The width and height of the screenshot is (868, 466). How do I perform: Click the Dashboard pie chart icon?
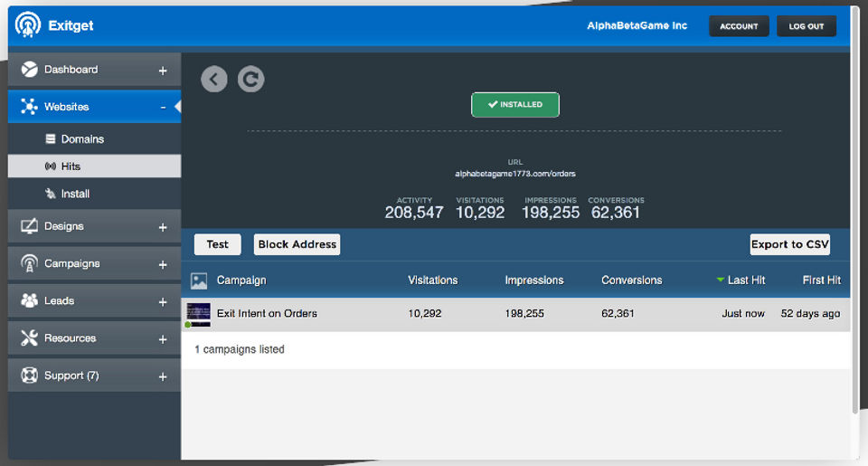tap(29, 70)
